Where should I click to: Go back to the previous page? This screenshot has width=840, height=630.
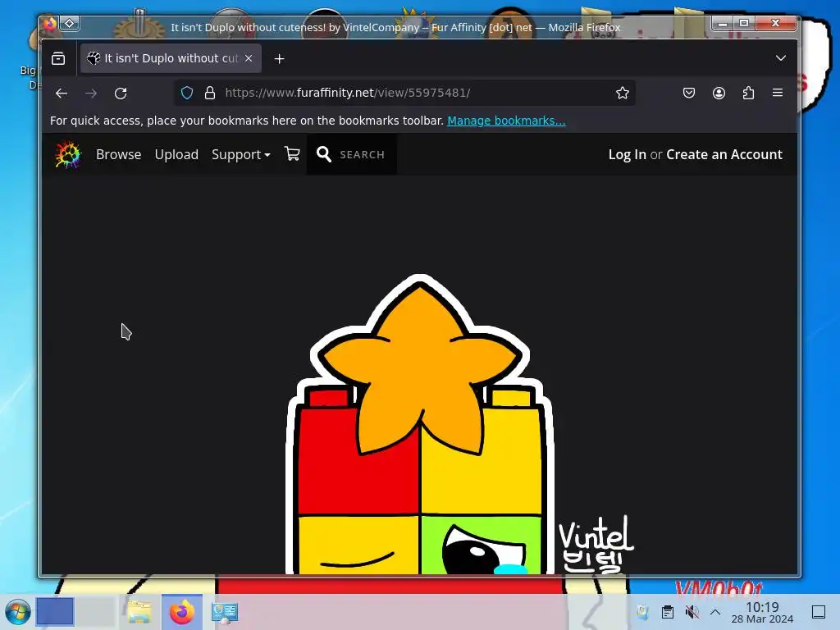(x=61, y=94)
